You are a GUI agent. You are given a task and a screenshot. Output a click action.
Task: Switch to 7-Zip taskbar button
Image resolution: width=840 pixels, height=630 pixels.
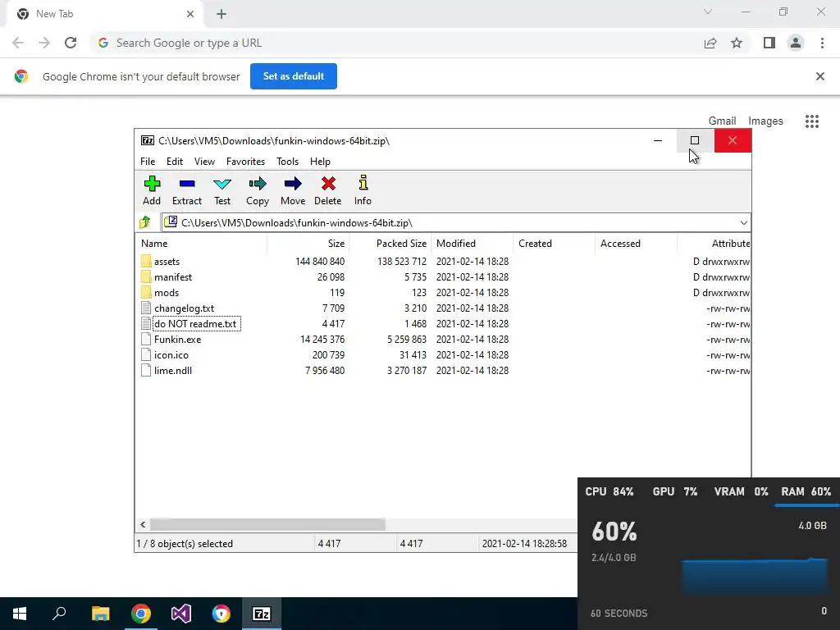click(x=262, y=614)
